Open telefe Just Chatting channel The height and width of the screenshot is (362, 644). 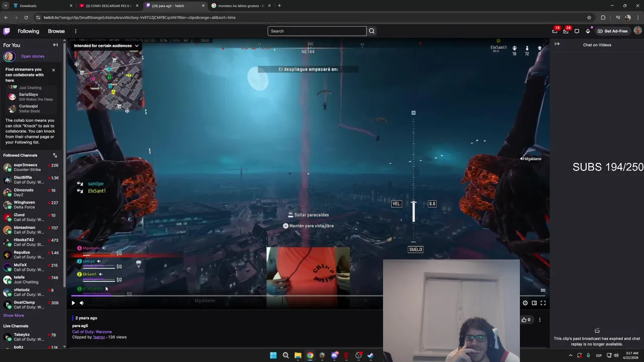(31, 280)
